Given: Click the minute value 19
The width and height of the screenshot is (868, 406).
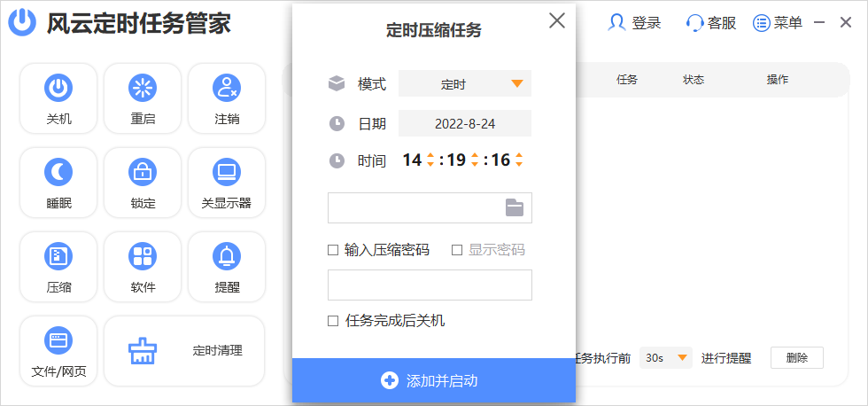Looking at the screenshot, I should click(456, 160).
